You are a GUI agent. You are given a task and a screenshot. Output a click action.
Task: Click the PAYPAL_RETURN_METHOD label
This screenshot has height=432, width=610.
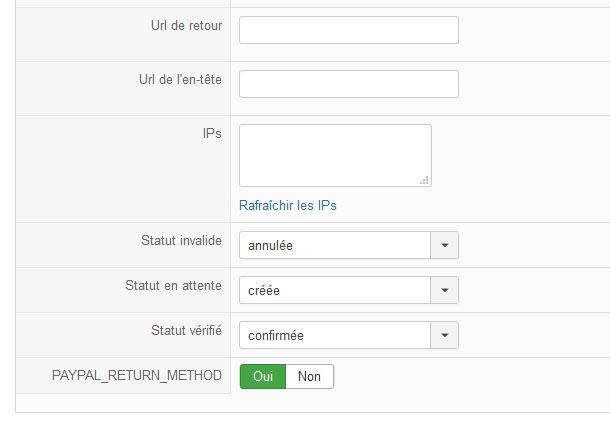(137, 376)
